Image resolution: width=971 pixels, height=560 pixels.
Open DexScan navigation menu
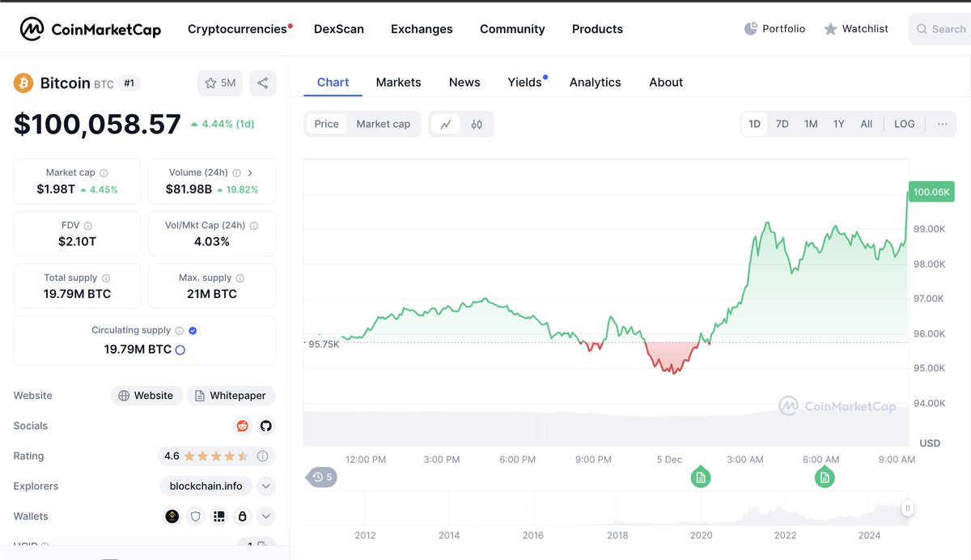(x=339, y=29)
